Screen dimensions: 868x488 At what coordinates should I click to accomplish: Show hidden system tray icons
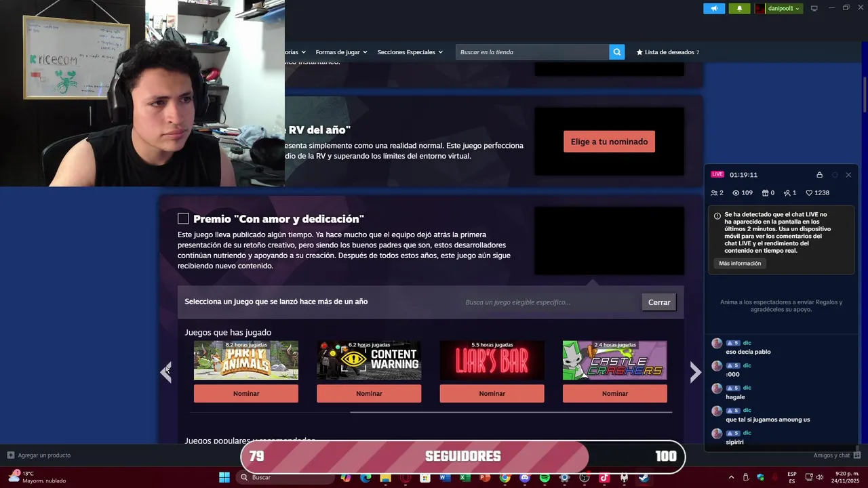[731, 477]
